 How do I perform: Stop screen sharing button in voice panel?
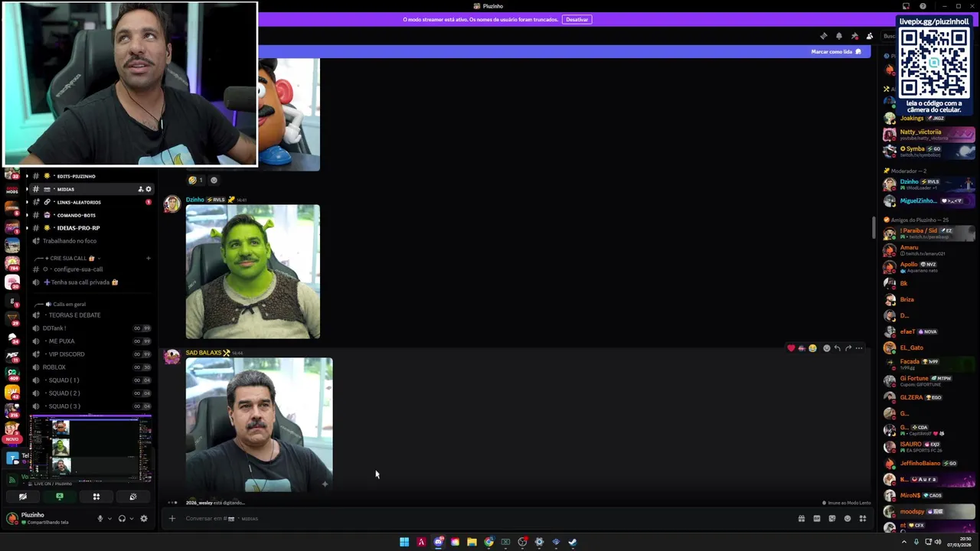point(60,497)
